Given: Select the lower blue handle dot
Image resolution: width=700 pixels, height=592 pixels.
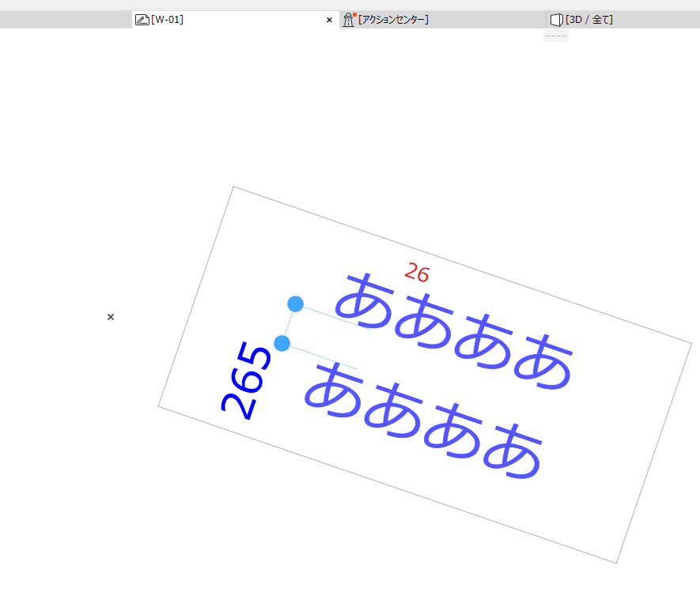Looking at the screenshot, I should tap(282, 344).
